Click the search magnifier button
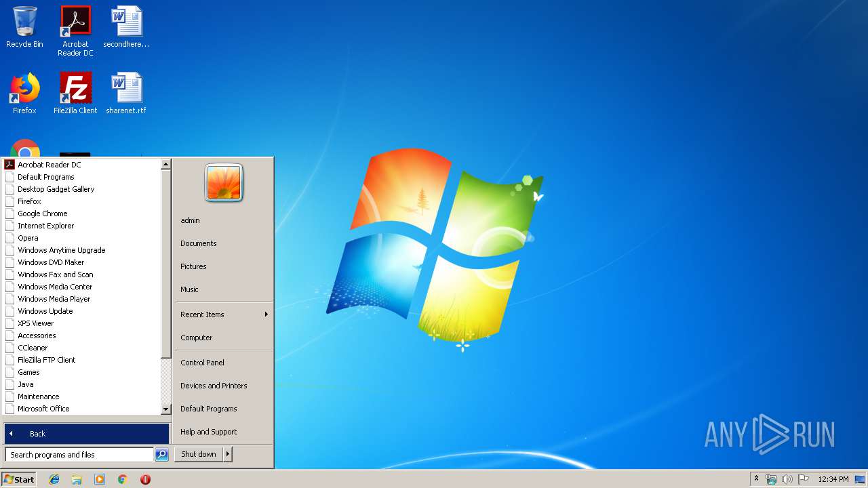Image resolution: width=868 pixels, height=488 pixels. pos(161,455)
